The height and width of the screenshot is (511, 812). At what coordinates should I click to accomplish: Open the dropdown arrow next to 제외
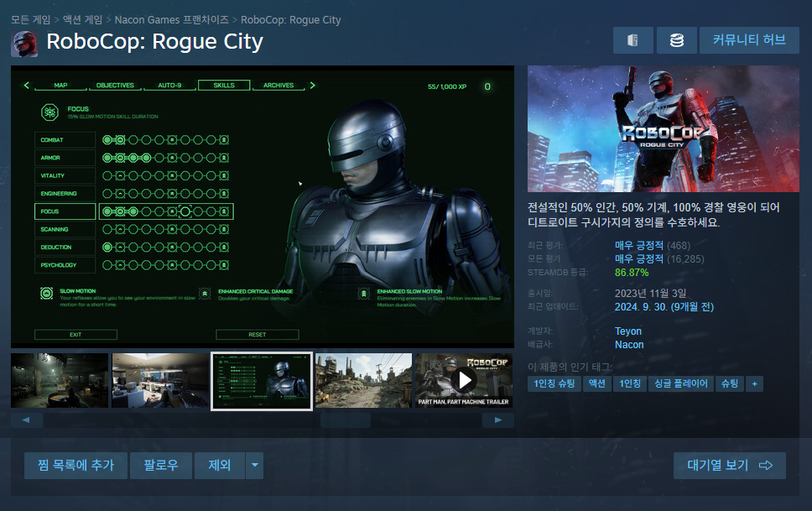click(254, 466)
